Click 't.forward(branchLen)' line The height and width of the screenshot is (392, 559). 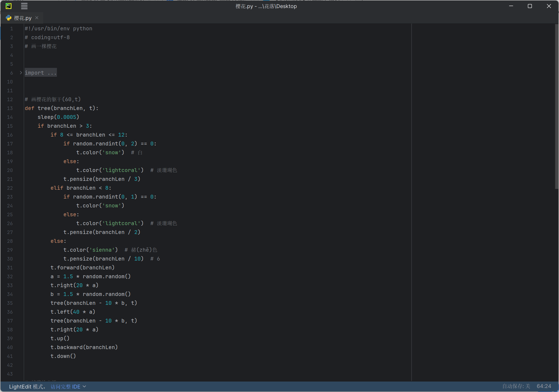(x=82, y=268)
